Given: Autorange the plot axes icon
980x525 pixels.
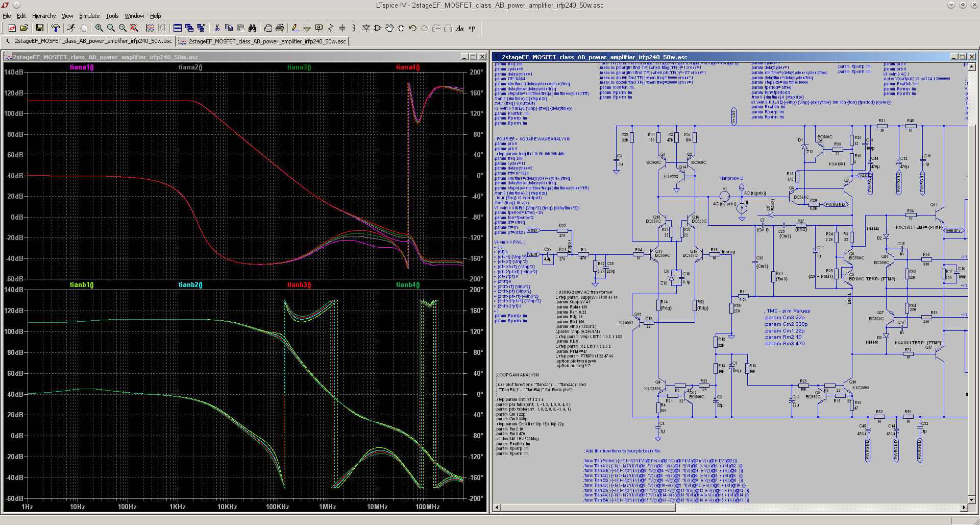Looking at the screenshot, I should click(150, 28).
